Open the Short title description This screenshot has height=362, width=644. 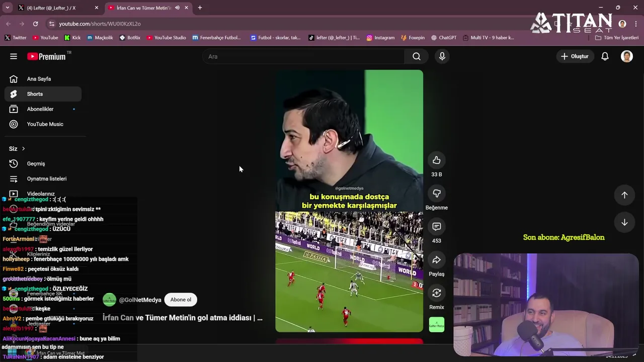(182, 318)
